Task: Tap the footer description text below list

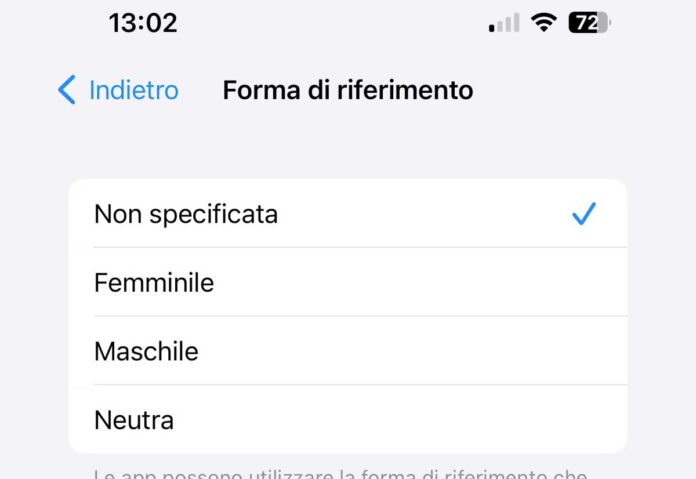Action: pyautogui.click(x=340, y=474)
